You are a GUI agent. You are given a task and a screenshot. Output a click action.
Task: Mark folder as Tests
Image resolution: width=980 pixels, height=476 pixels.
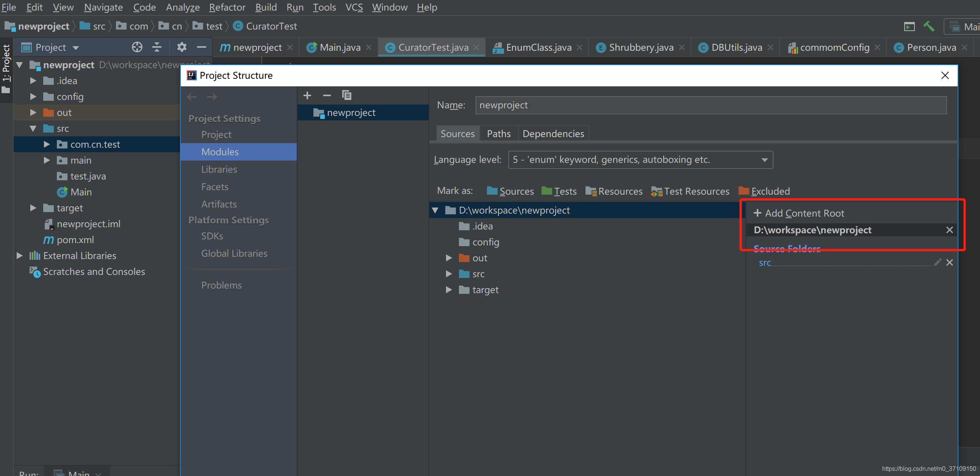559,191
